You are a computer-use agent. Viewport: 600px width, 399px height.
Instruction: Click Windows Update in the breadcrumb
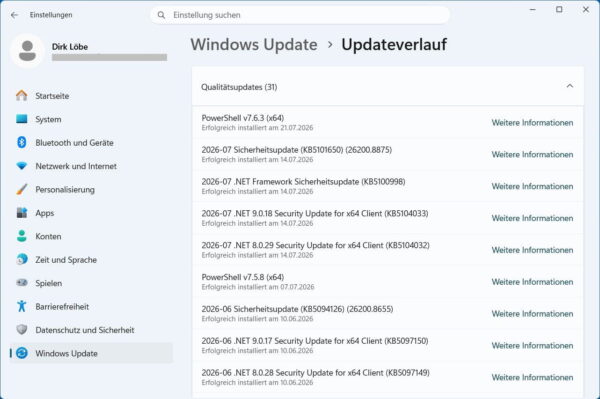(x=254, y=44)
